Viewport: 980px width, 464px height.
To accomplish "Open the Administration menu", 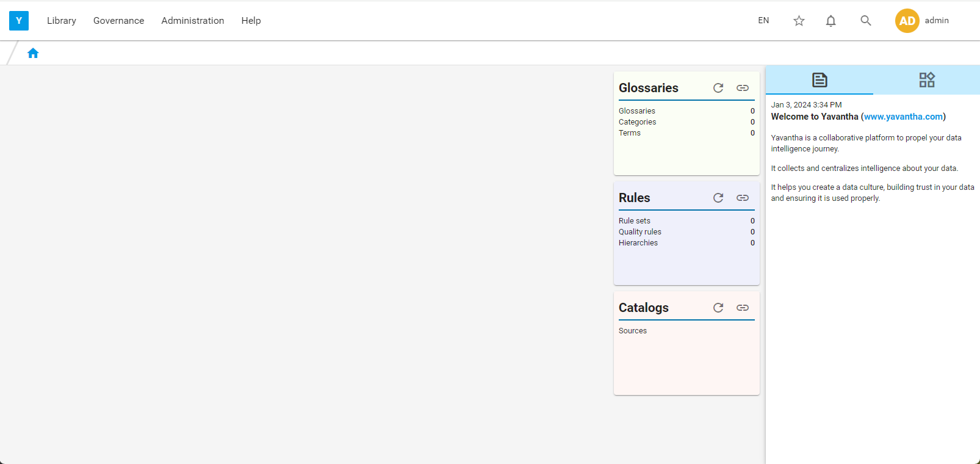I will 193,21.
